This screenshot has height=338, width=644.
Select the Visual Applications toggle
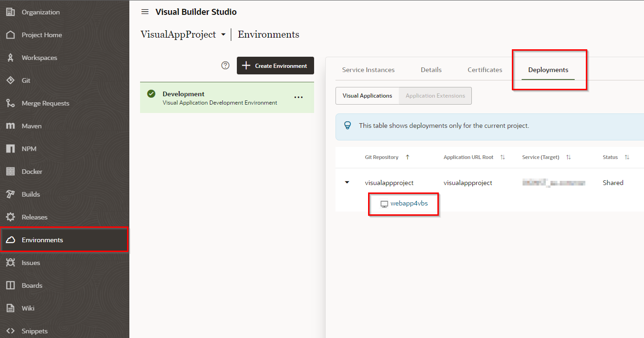click(x=367, y=96)
